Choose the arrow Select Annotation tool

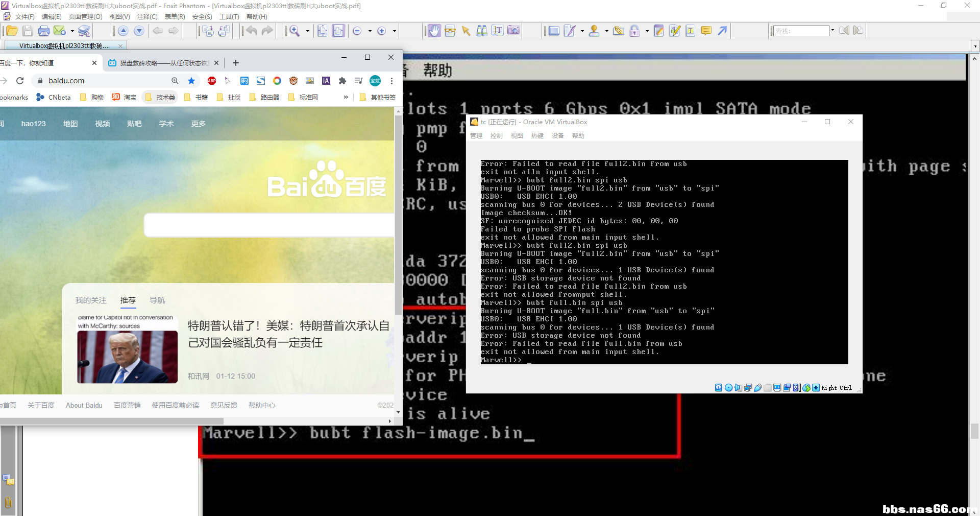[x=466, y=31]
